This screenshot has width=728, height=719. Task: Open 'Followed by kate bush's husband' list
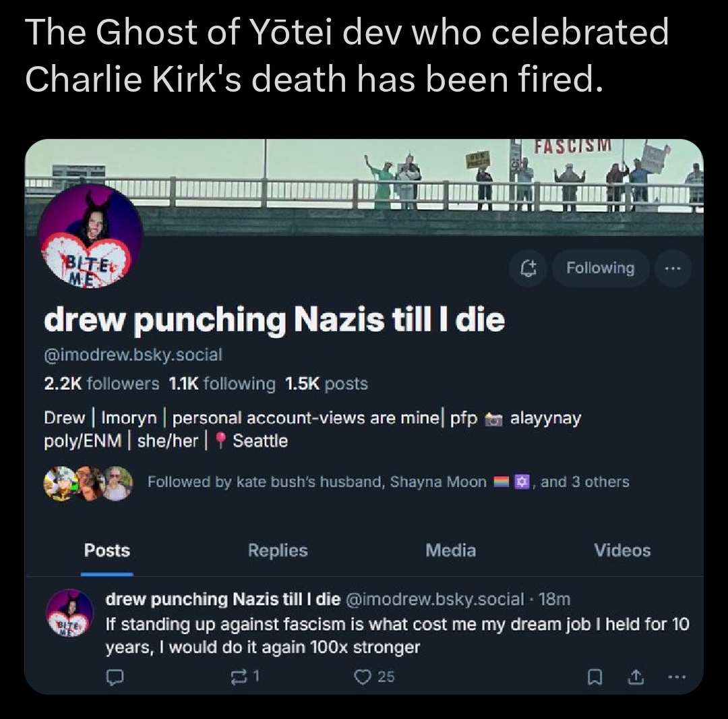tap(388, 482)
